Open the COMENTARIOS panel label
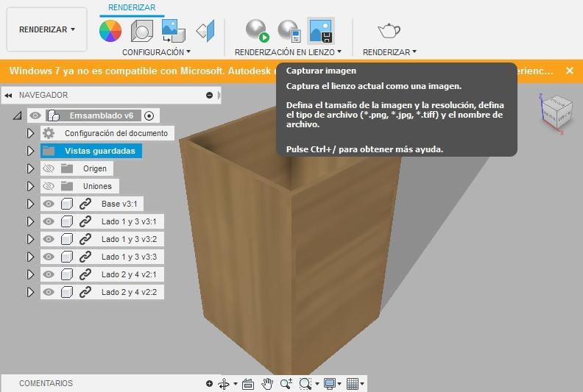The height and width of the screenshot is (392, 583). 46,383
